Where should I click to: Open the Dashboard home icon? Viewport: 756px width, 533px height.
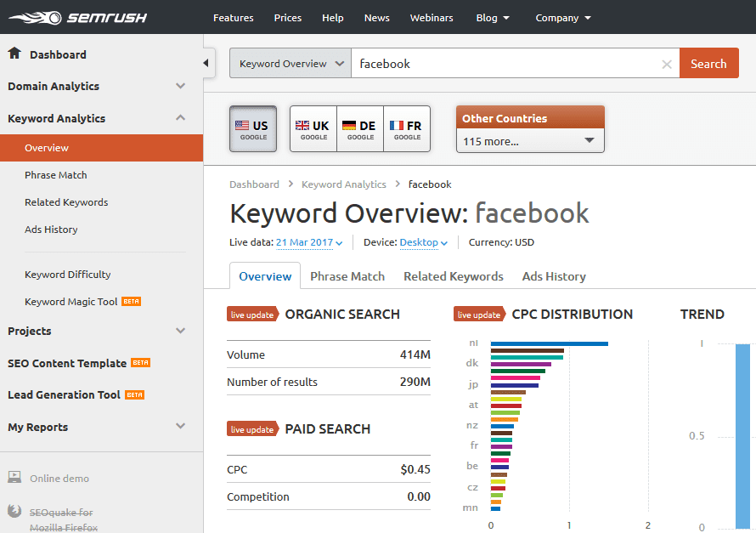pyautogui.click(x=14, y=53)
